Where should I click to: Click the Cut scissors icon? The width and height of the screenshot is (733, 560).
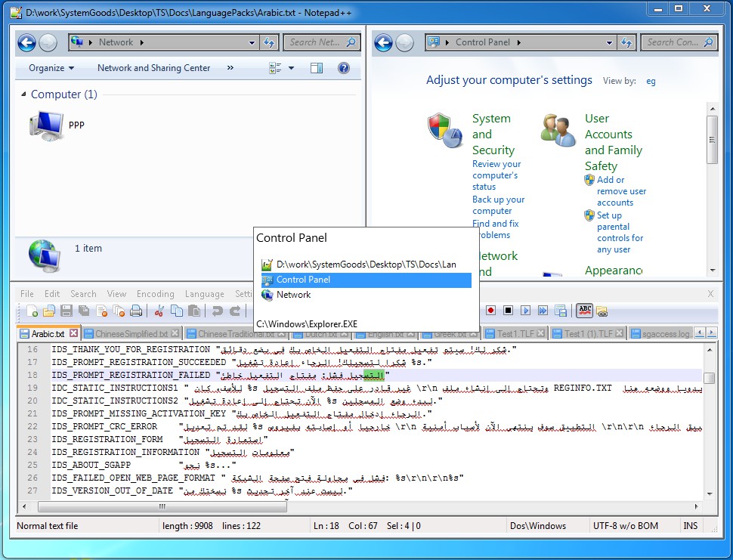(159, 311)
